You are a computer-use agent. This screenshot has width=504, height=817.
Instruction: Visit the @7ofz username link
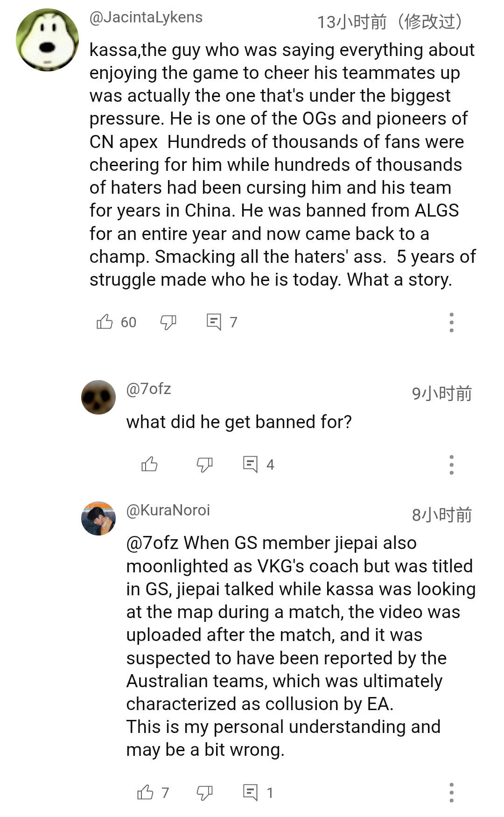coord(148,389)
